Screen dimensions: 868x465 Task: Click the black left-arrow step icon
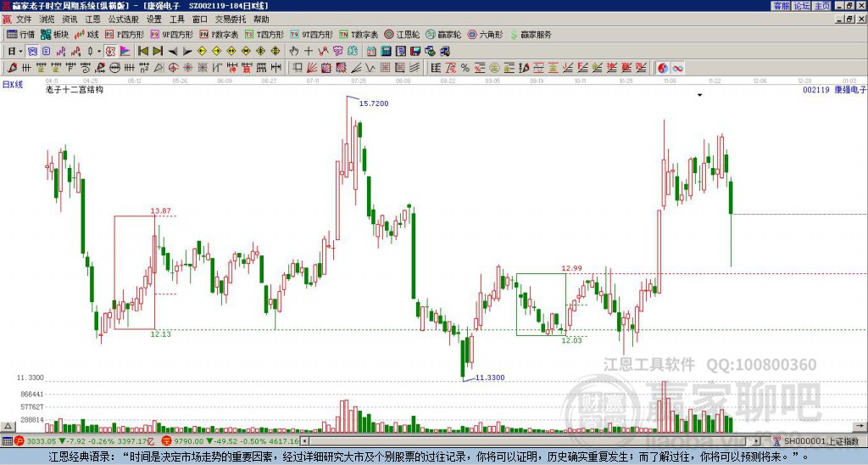[173, 51]
